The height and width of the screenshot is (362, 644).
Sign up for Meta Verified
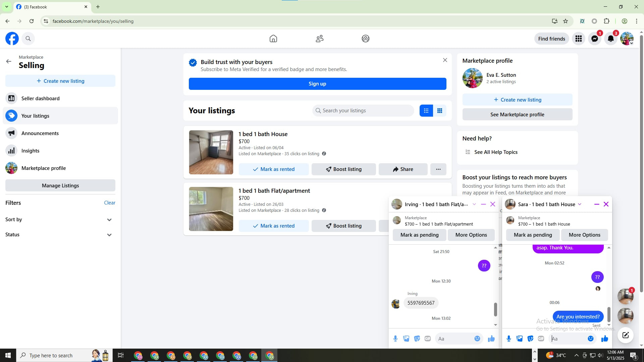coord(317,84)
